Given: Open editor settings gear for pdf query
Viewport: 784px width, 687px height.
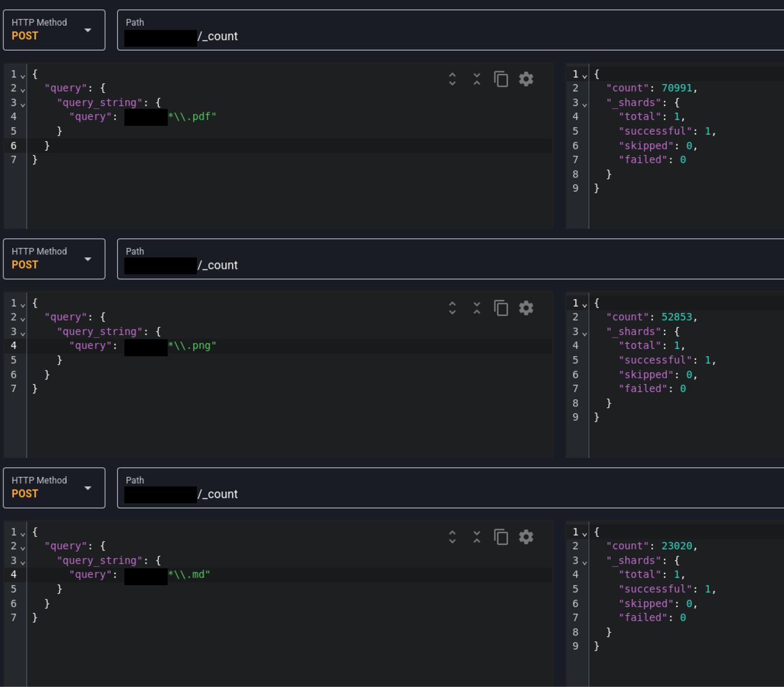Looking at the screenshot, I should pos(526,79).
